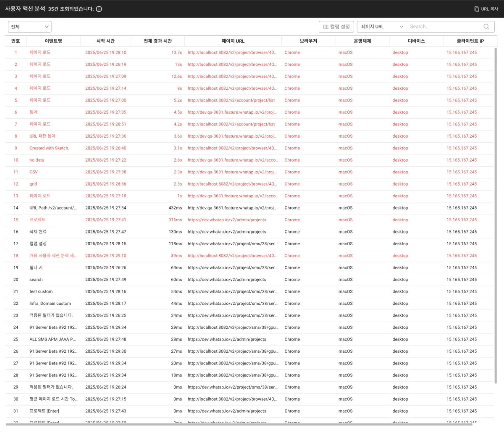Click the URL 복사 copy icon
This screenshot has height=432, width=504.
477,9
